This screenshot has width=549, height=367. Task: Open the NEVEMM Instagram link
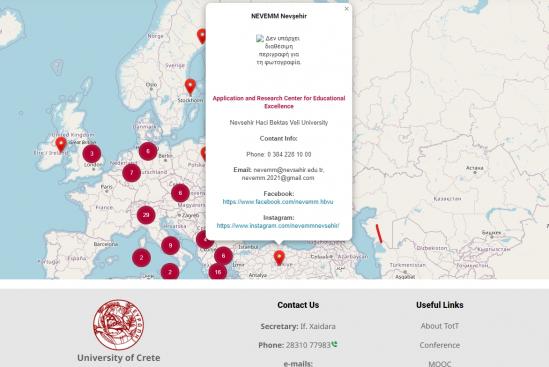click(278, 226)
